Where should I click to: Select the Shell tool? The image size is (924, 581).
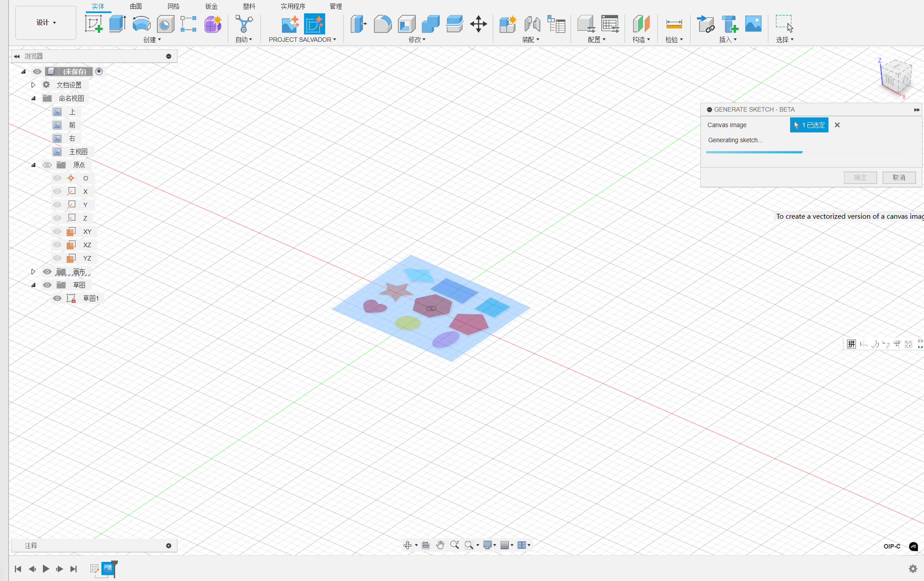pos(406,24)
